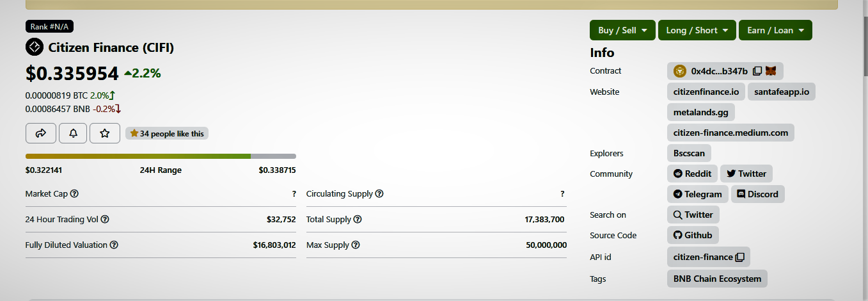Open the citizenfinance.io website link
Viewport: 868px width, 301px height.
pos(706,92)
